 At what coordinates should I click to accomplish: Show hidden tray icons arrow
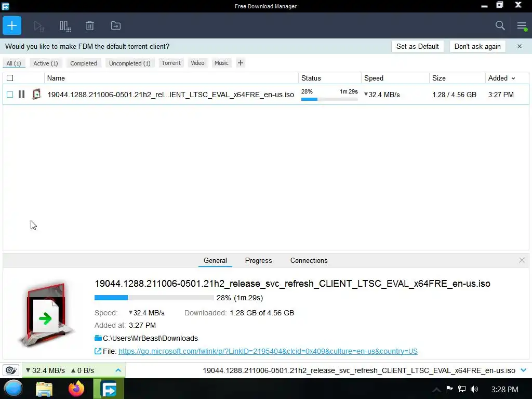click(436, 390)
